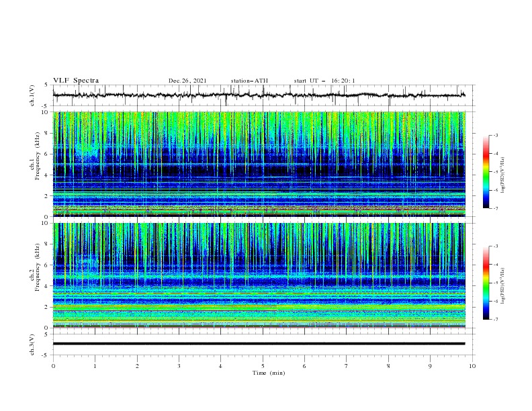Image resolution: width=532 pixels, height=411 pixels.
Task: Click the time axis tick label "5"
Action: [x=263, y=366]
